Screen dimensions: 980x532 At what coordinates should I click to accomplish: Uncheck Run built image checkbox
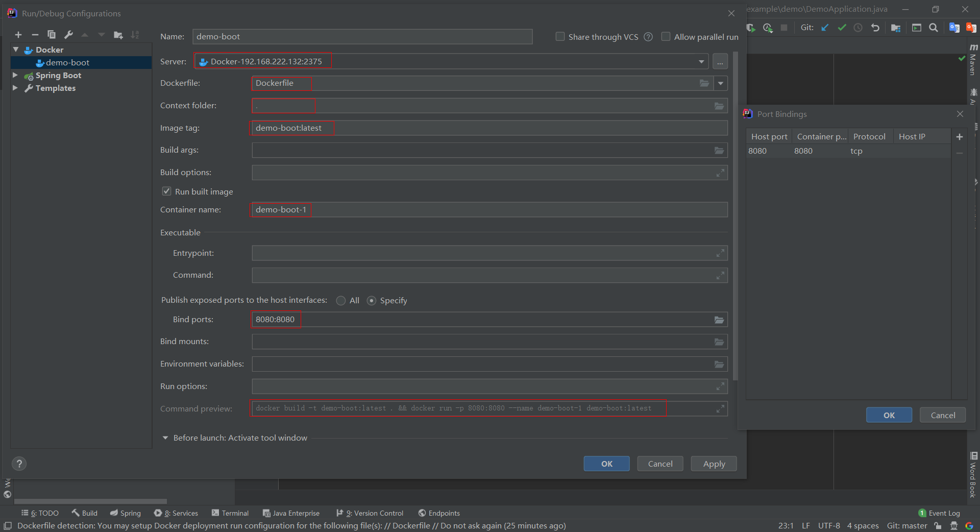click(166, 191)
